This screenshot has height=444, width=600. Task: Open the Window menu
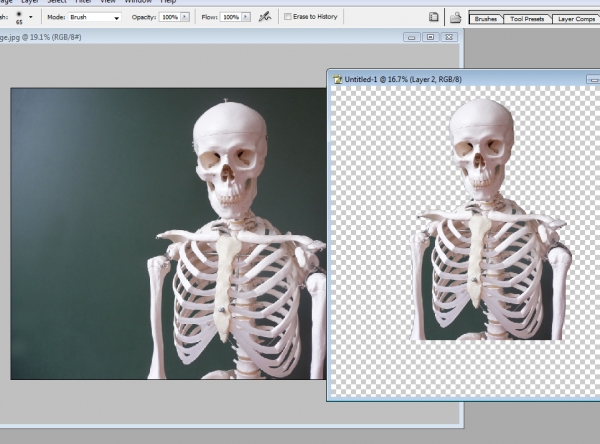(138, 2)
